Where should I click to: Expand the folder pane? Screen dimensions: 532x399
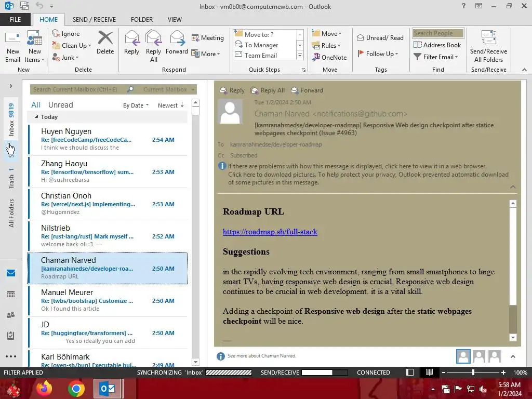coord(11,86)
